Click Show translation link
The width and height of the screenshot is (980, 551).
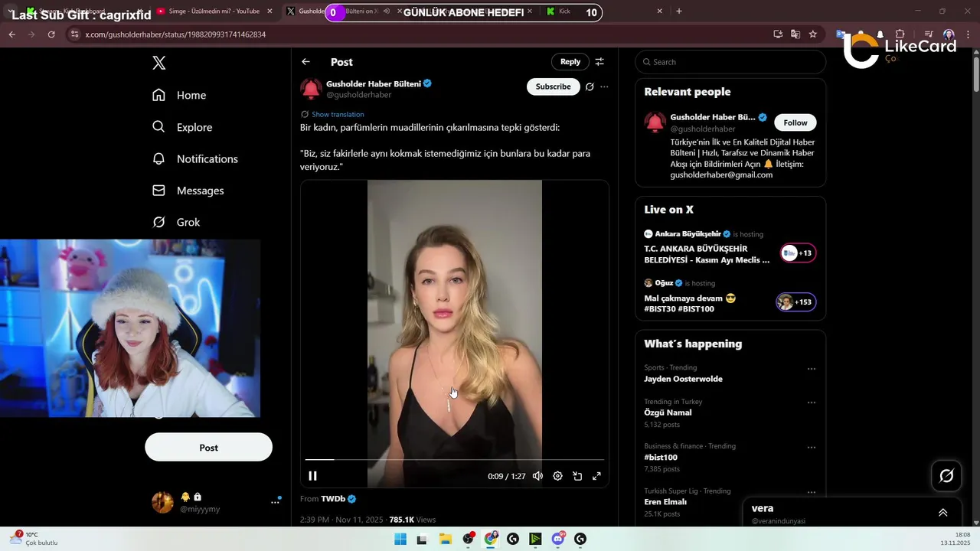[x=338, y=114]
